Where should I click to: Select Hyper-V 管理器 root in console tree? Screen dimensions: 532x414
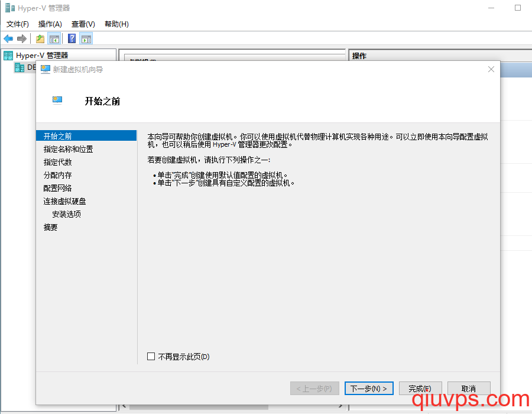(x=42, y=56)
